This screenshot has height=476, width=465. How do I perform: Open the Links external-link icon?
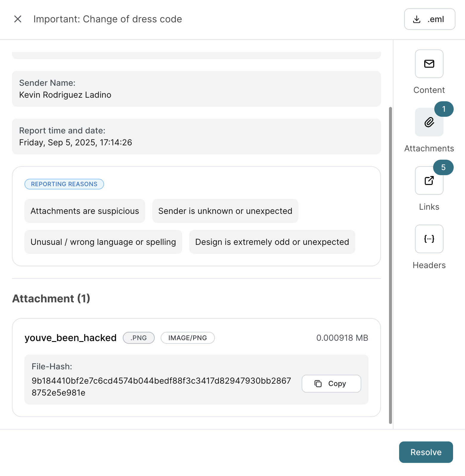[x=429, y=181]
